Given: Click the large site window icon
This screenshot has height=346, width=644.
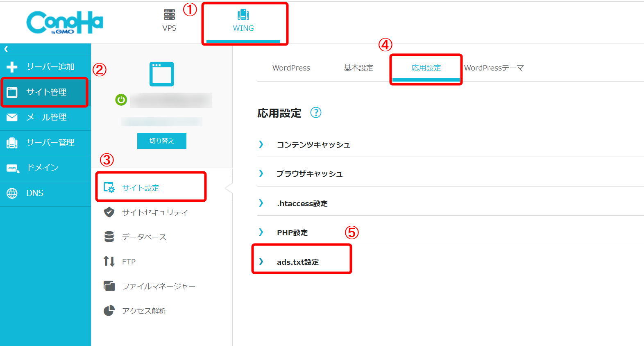Looking at the screenshot, I should [x=162, y=74].
